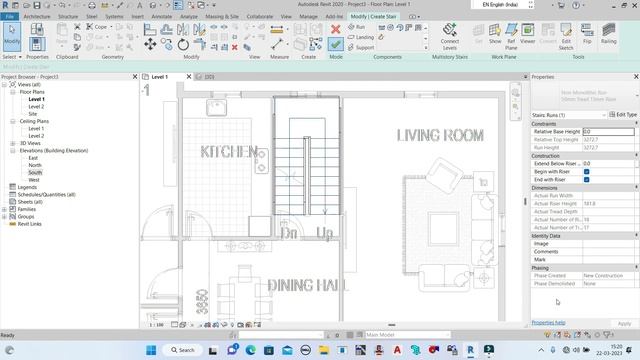Click the Relative Base Height input field

(x=608, y=131)
